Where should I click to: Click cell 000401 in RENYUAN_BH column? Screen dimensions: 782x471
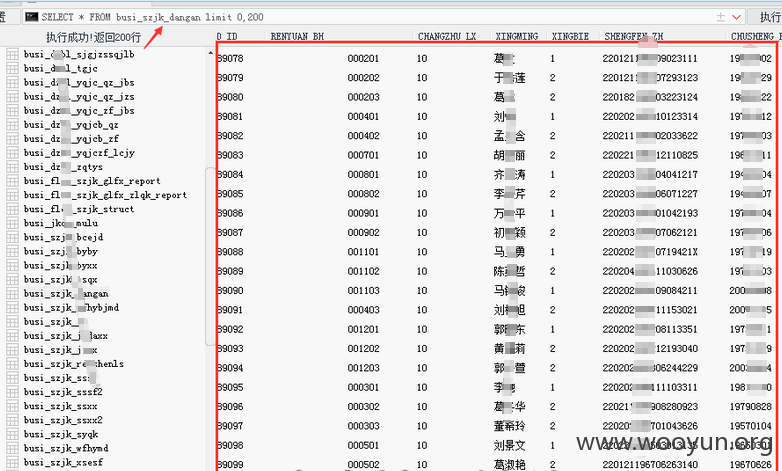(363, 116)
